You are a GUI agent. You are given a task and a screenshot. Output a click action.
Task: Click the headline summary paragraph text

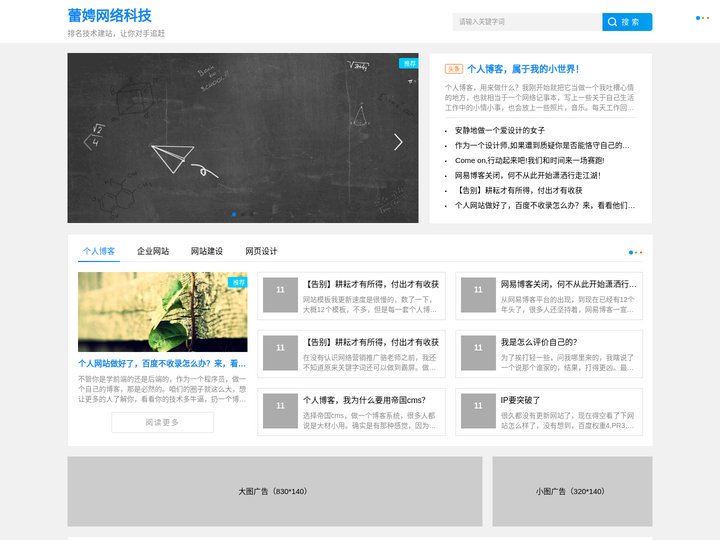540,97
